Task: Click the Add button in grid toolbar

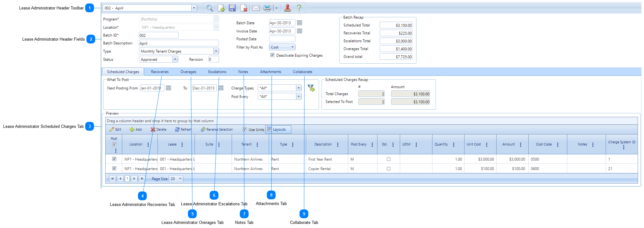Action: tap(136, 129)
